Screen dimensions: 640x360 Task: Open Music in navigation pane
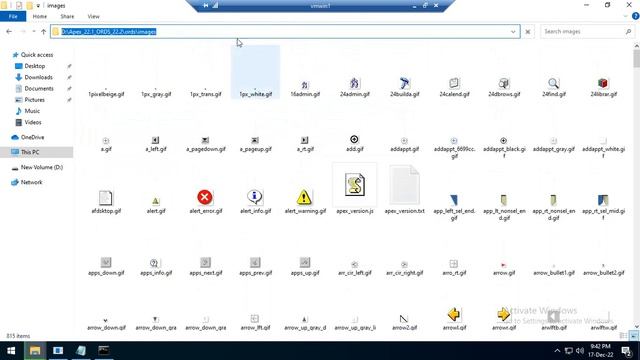[x=32, y=111]
